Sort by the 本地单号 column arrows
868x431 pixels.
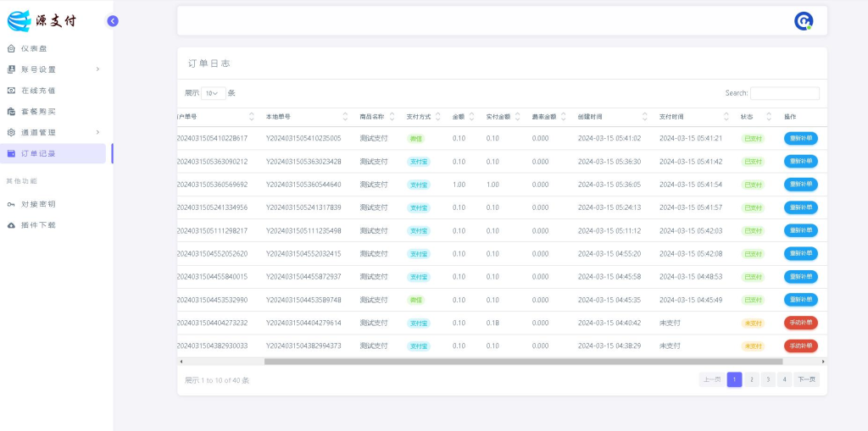(346, 117)
